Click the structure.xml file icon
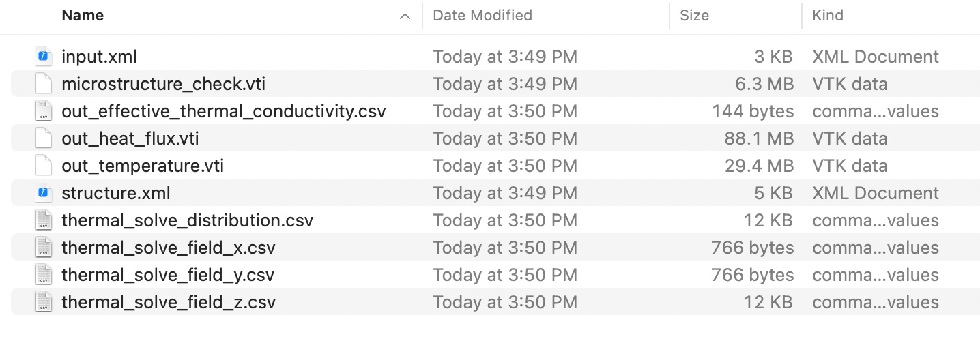The image size is (980, 341). pos(44,193)
